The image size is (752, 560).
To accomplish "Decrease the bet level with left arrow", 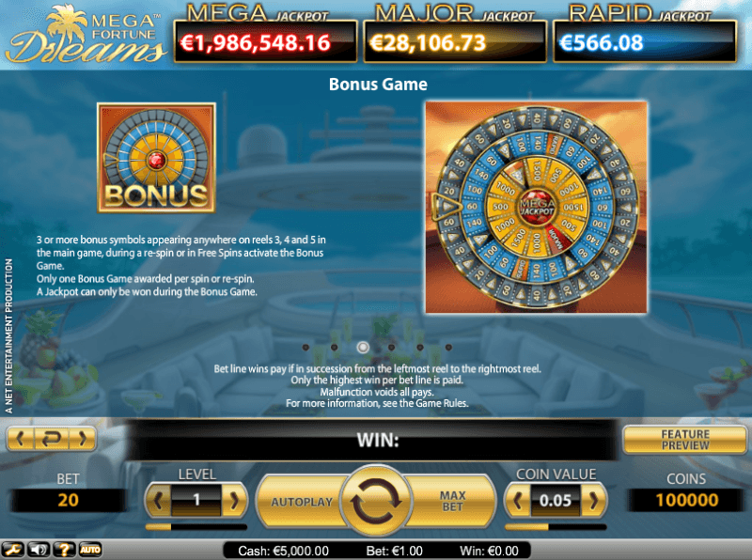I will pyautogui.click(x=158, y=501).
